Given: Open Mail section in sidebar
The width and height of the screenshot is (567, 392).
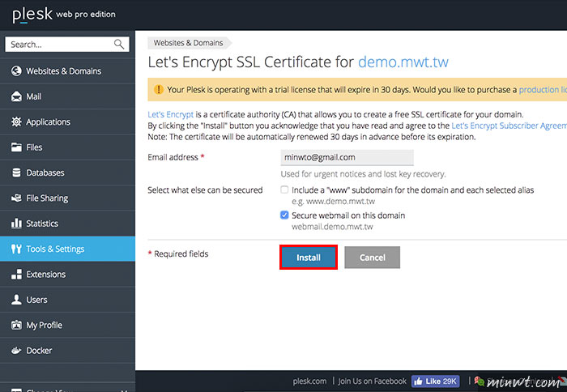Looking at the screenshot, I should tap(67, 96).
